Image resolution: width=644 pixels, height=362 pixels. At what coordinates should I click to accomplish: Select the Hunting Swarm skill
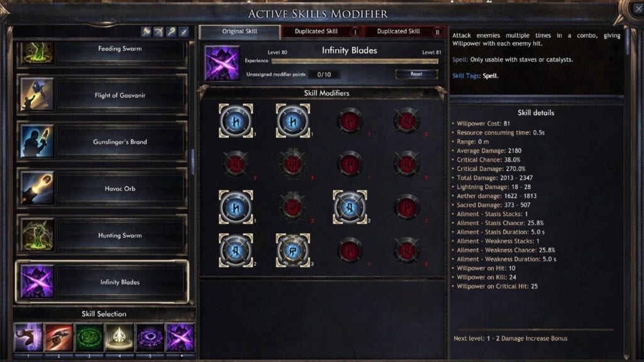[102, 235]
